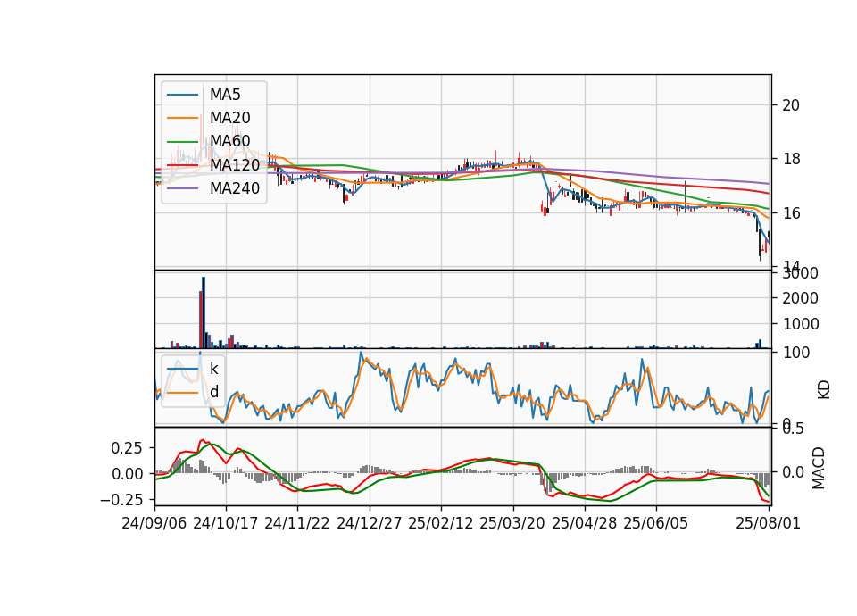Click the MA5 legend label
This screenshot has height=616, width=857.
click(x=225, y=95)
